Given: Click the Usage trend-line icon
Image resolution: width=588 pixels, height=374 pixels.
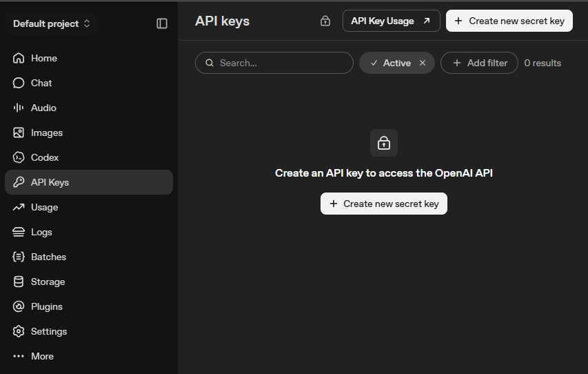Looking at the screenshot, I should (x=19, y=207).
